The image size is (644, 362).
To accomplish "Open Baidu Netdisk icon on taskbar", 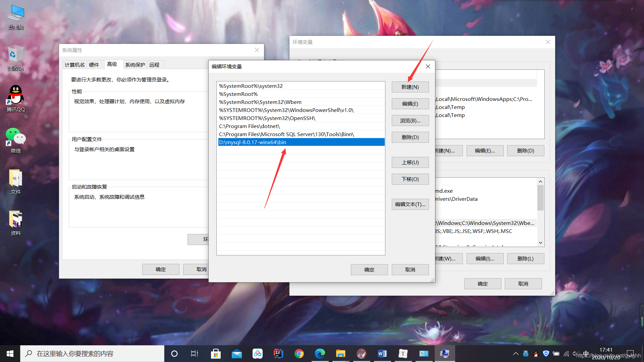I will (258, 354).
